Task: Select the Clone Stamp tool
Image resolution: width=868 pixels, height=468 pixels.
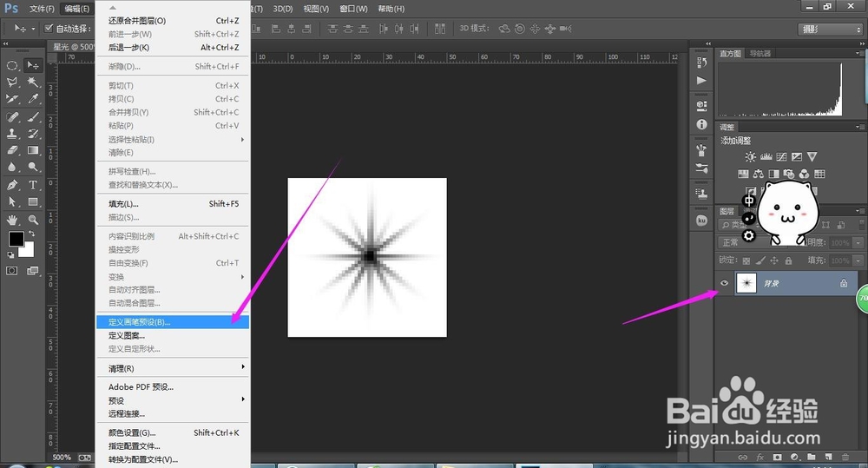Action: point(12,134)
